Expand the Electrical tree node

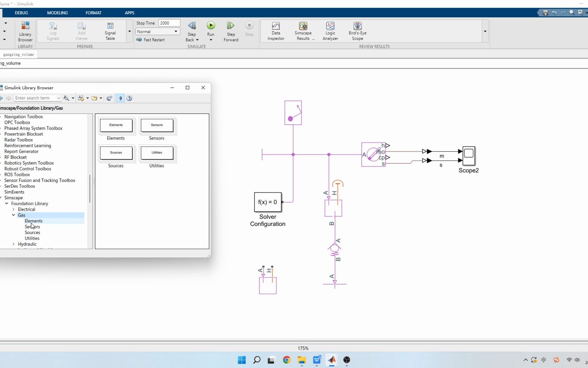point(13,209)
